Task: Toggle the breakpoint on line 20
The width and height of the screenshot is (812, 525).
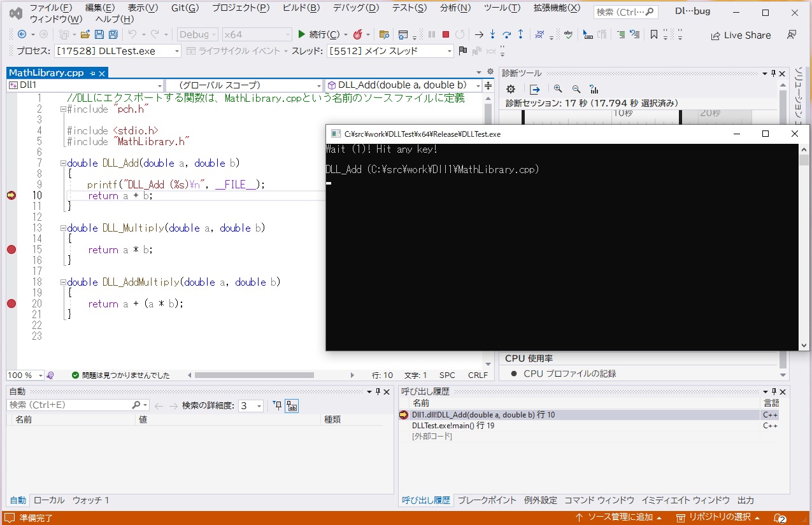Action: pyautogui.click(x=11, y=304)
